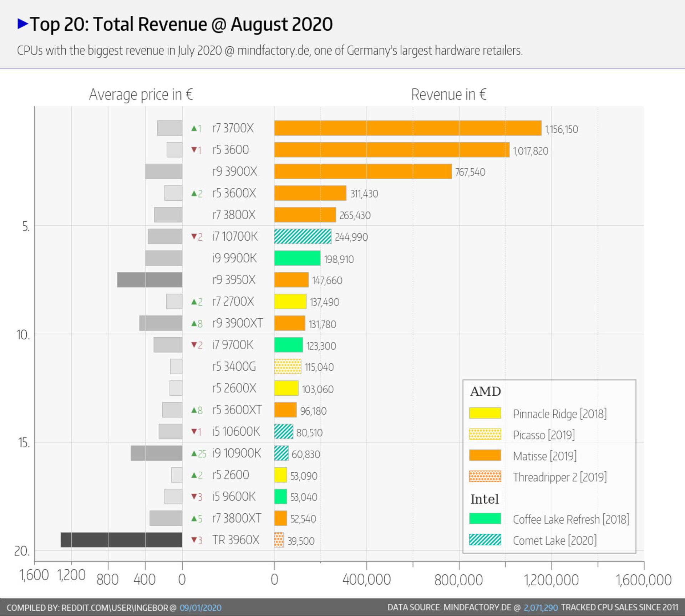Click the 09/01/2020 date link
This screenshot has width=685, height=616.
pyautogui.click(x=201, y=608)
